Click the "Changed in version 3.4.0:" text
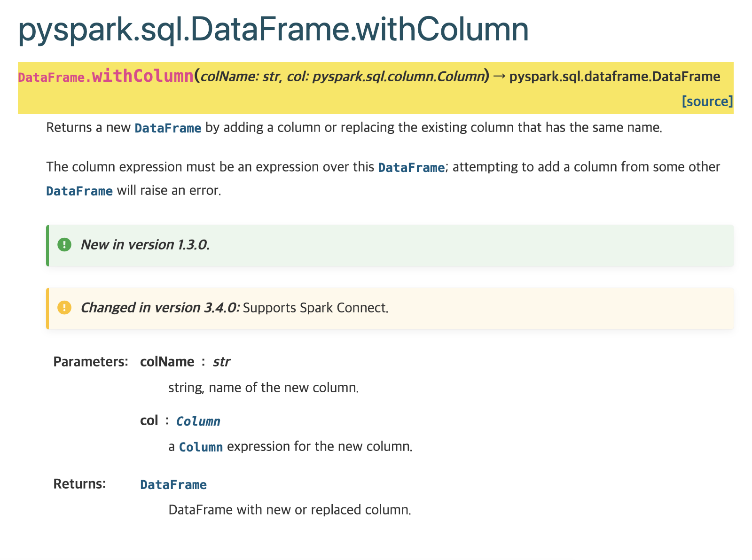Viewport: 752px width, 560px height. point(160,308)
